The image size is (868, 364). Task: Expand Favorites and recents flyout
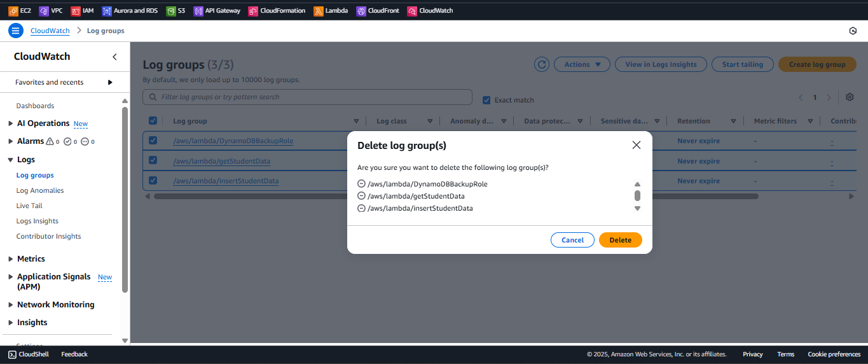(x=110, y=82)
